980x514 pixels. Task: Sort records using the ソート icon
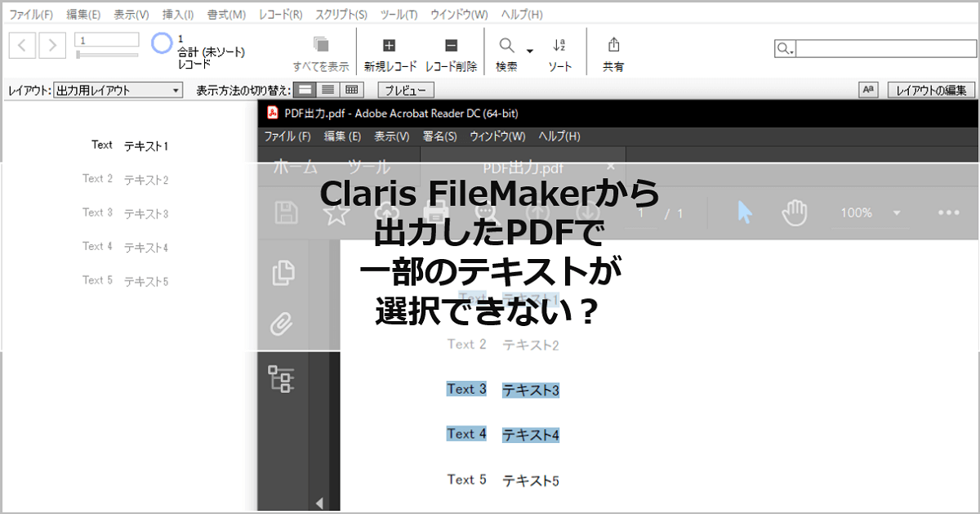coord(559,46)
